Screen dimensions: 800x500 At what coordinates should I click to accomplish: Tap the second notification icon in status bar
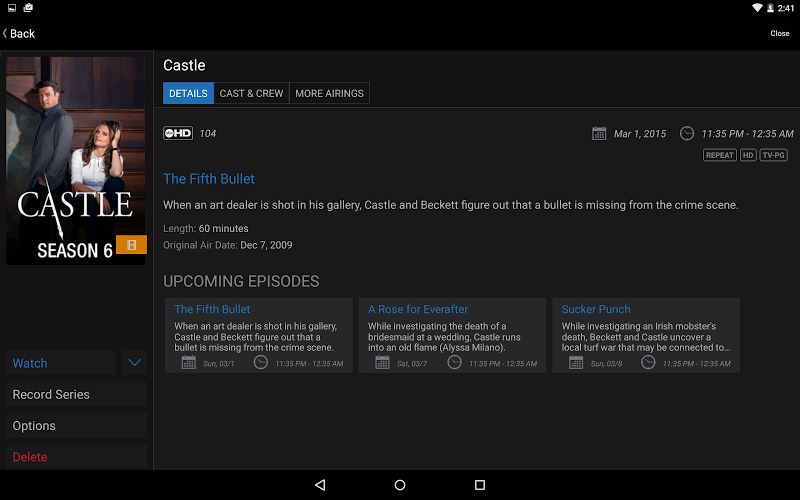pyautogui.click(x=28, y=8)
